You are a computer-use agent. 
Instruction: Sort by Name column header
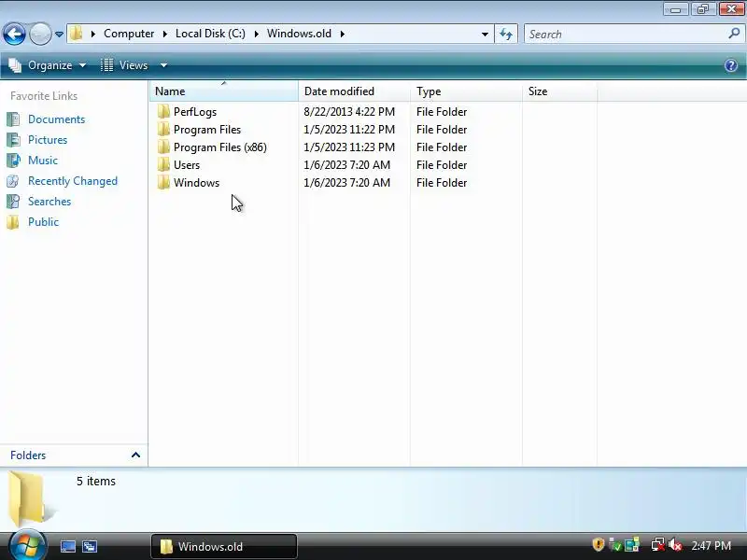pyautogui.click(x=224, y=91)
